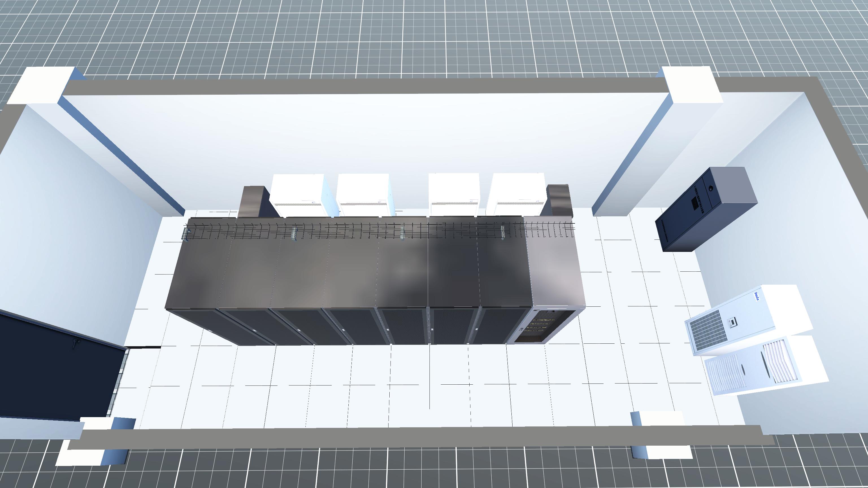Screen dimensions: 868x488
Task: Click the DunAn logo on the AC
Action: [x=756, y=297]
